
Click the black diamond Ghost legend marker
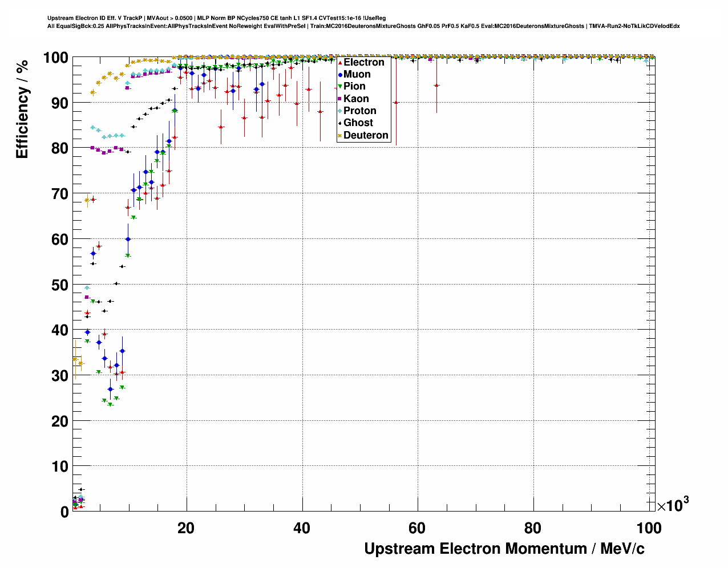click(340, 123)
